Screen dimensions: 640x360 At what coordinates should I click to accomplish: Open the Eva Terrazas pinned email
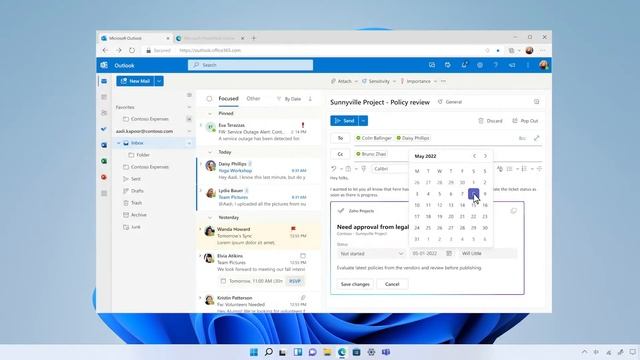(258, 132)
